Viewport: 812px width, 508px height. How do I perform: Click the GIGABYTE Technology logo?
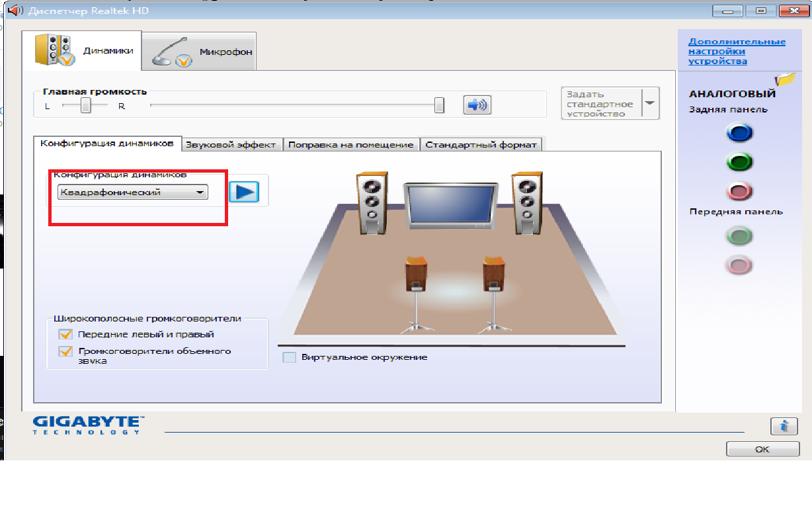88,425
